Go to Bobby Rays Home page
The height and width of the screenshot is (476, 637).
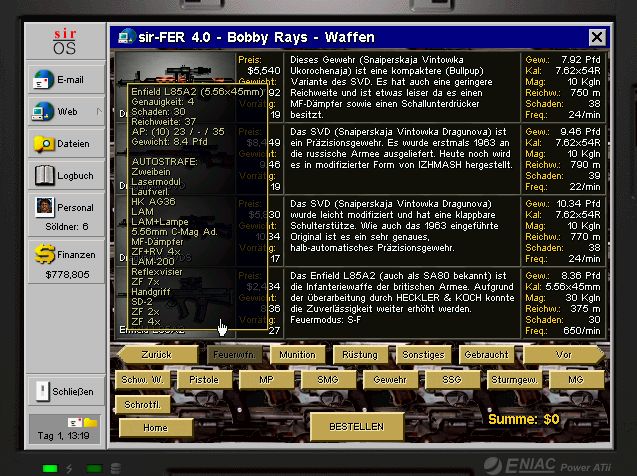click(x=155, y=427)
